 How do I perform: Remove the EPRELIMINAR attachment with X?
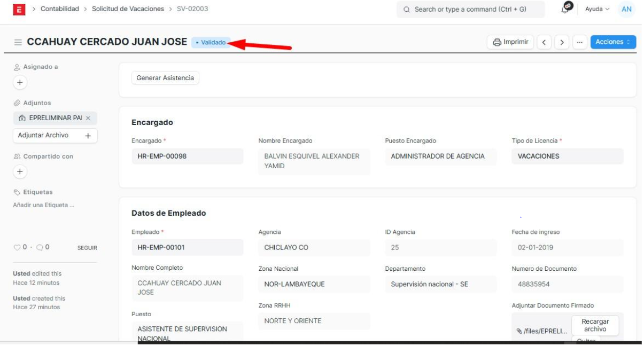click(88, 118)
